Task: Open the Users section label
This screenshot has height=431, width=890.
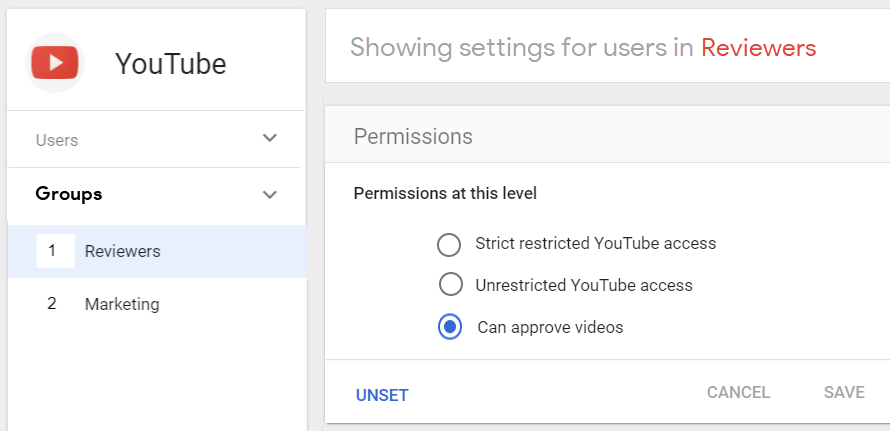Action: (x=57, y=140)
